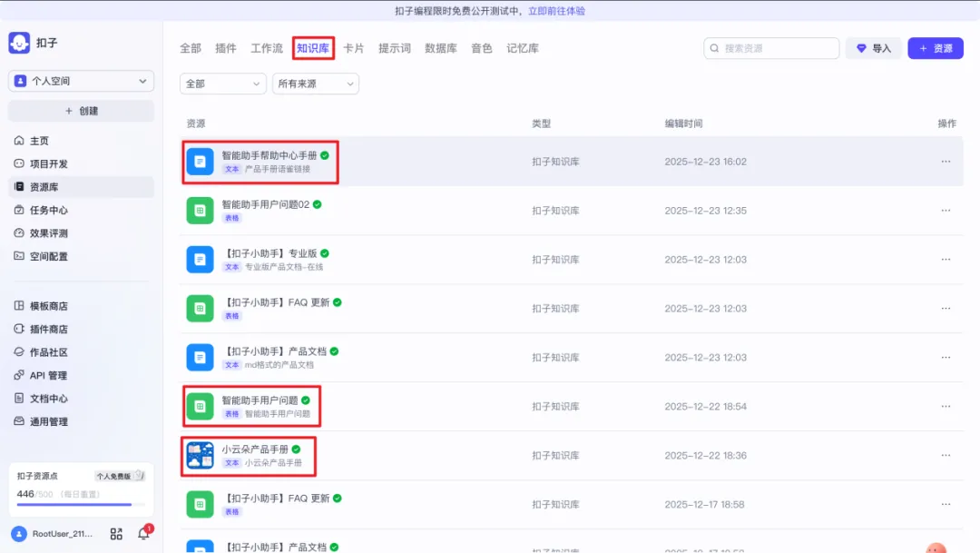980x553 pixels.
Task: Open 效果评测 sidebar item
Action: [x=82, y=233]
